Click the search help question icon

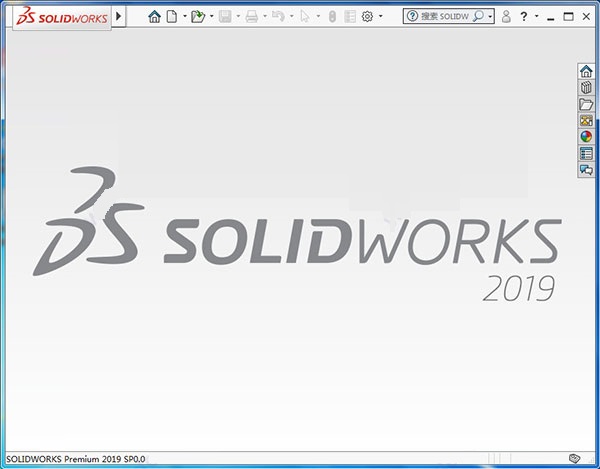click(x=412, y=16)
